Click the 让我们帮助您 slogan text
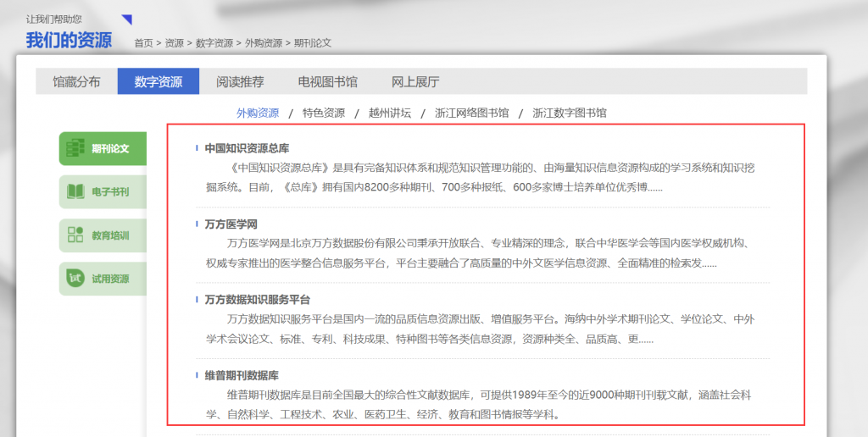Screen dimensions: 868x437 pyautogui.click(x=53, y=19)
